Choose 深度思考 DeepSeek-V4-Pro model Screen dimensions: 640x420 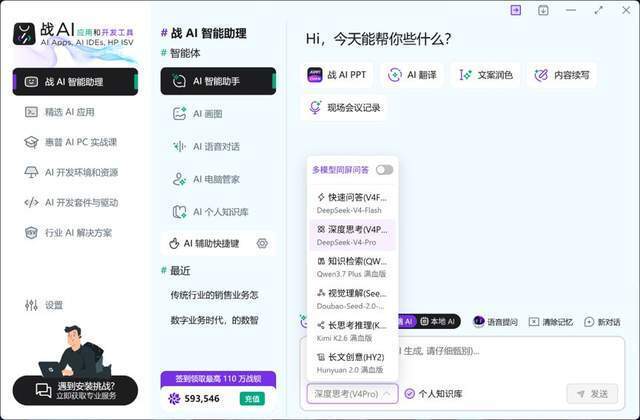tap(352, 235)
